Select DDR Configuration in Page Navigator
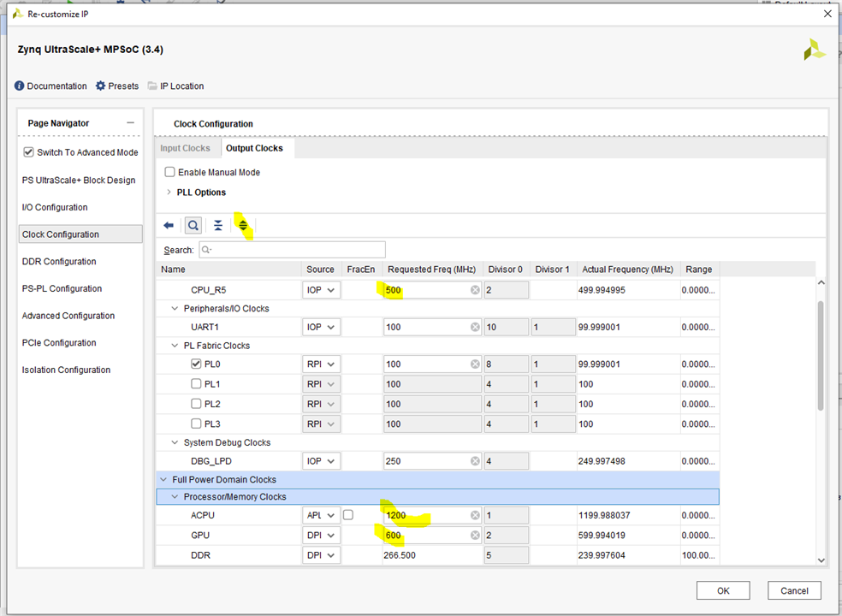This screenshot has width=842, height=616. point(59,262)
